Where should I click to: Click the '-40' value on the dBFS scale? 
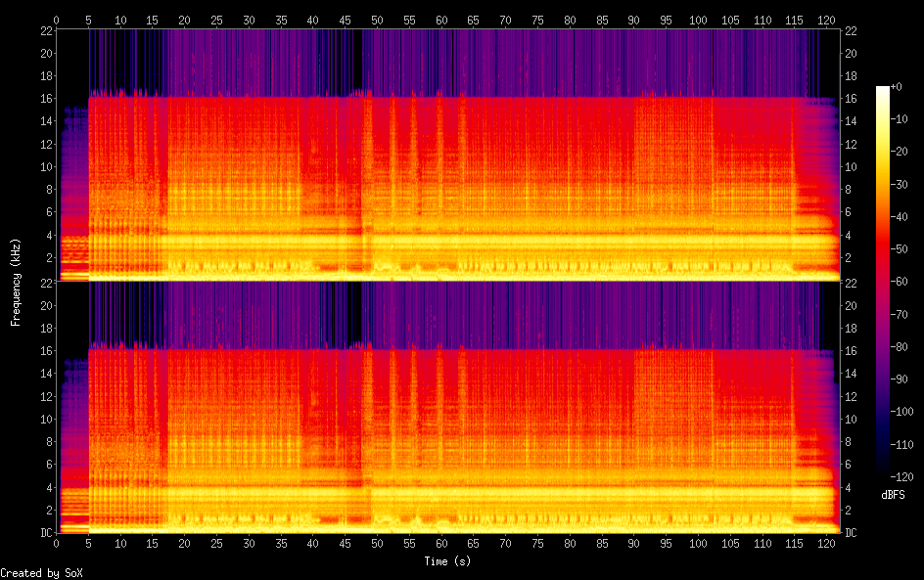point(899,217)
